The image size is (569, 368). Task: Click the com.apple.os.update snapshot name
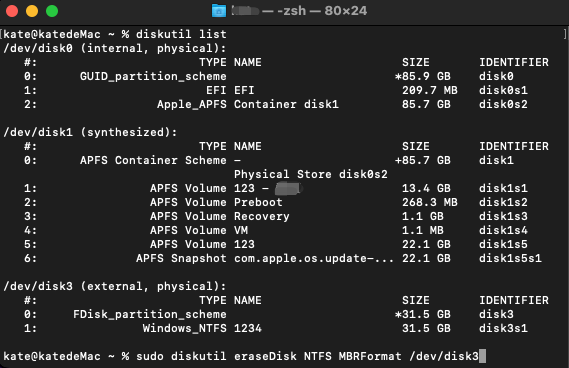(314, 258)
